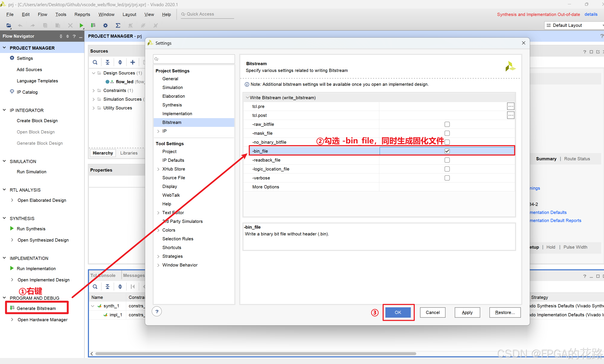The height and width of the screenshot is (364, 604).
Task: Expand the XHub Store node
Action: point(158,169)
